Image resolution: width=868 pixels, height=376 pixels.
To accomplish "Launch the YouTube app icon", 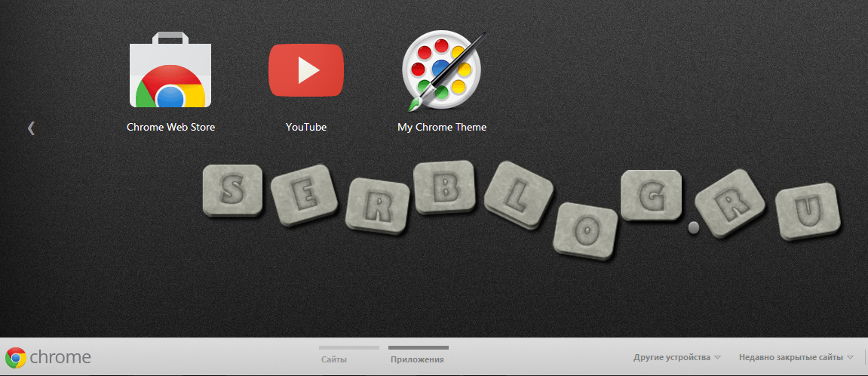I will click(306, 70).
